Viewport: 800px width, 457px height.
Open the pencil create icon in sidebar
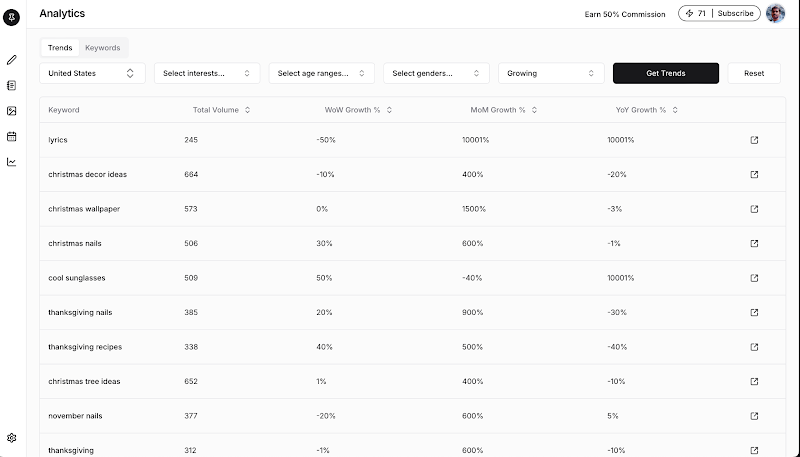pos(11,60)
